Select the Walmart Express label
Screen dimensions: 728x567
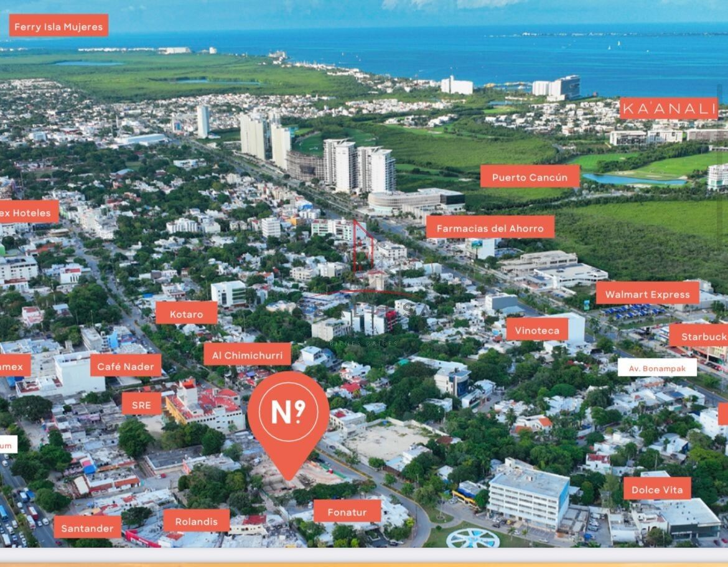[647, 294]
